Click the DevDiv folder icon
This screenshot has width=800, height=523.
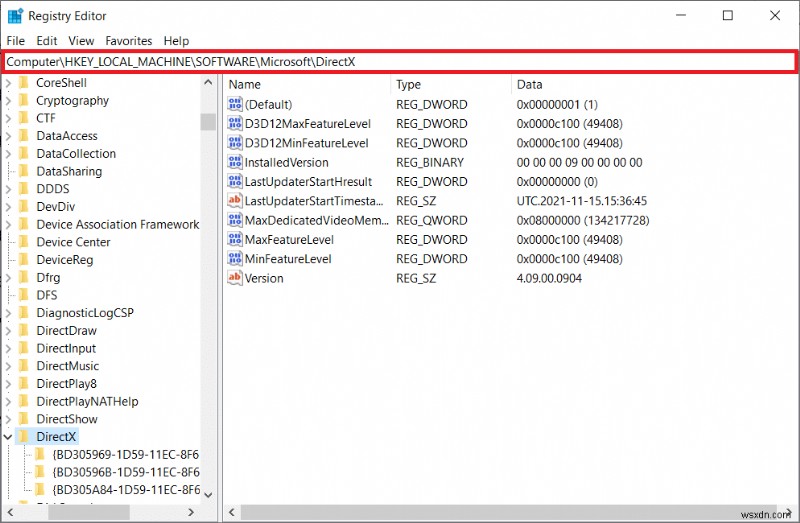[23, 207]
